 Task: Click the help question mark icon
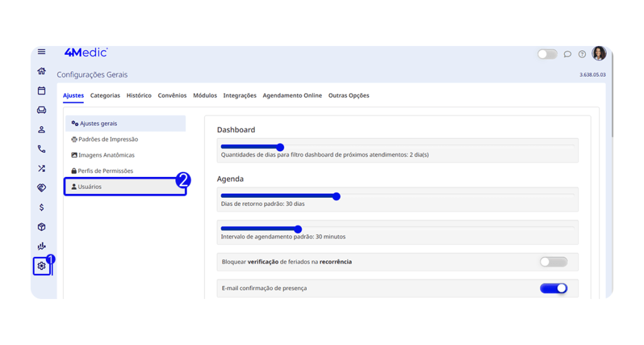(582, 54)
